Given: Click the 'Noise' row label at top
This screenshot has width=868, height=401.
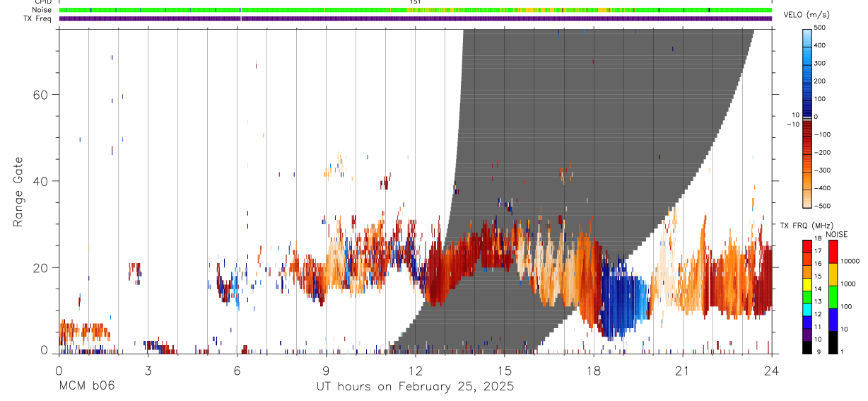Looking at the screenshot, I should (42, 10).
